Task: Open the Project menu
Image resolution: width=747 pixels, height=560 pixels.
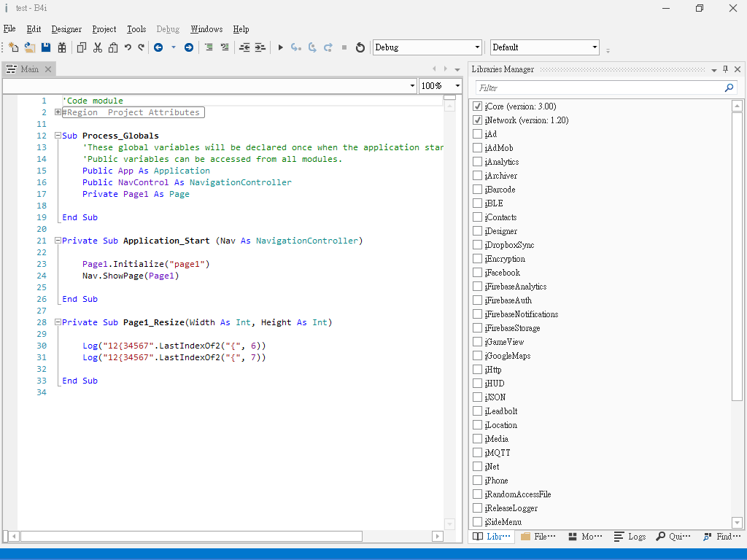Action: point(104,29)
